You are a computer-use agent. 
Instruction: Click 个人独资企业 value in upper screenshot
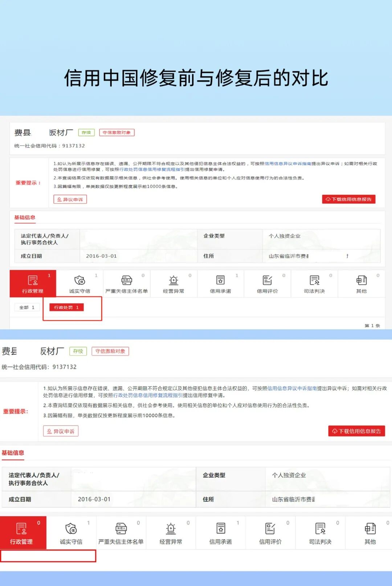(285, 236)
